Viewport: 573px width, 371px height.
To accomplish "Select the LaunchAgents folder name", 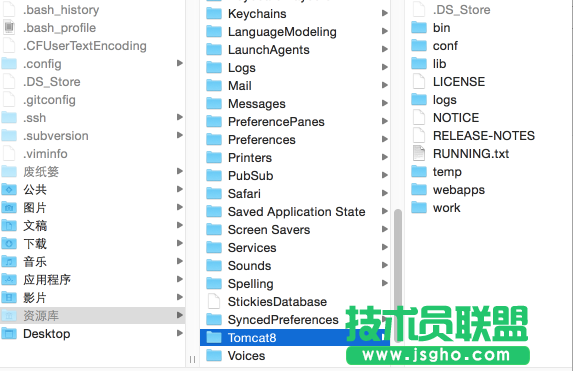I will pyautogui.click(x=269, y=50).
